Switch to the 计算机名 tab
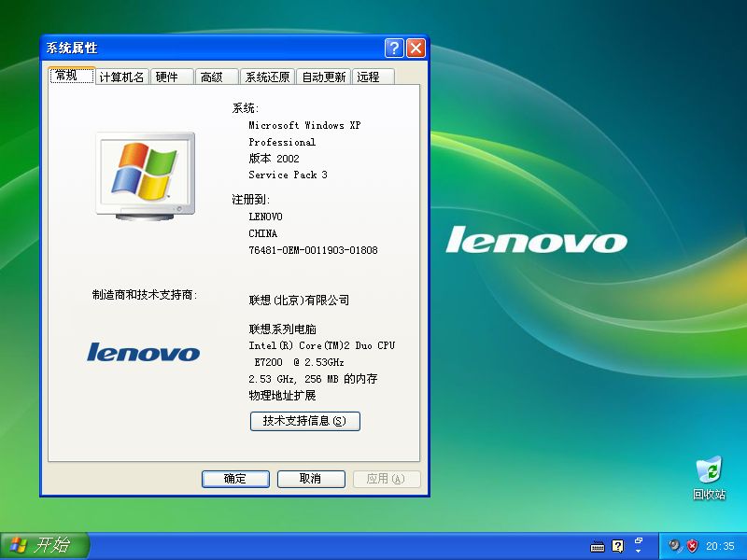The image size is (747, 560). [x=122, y=77]
